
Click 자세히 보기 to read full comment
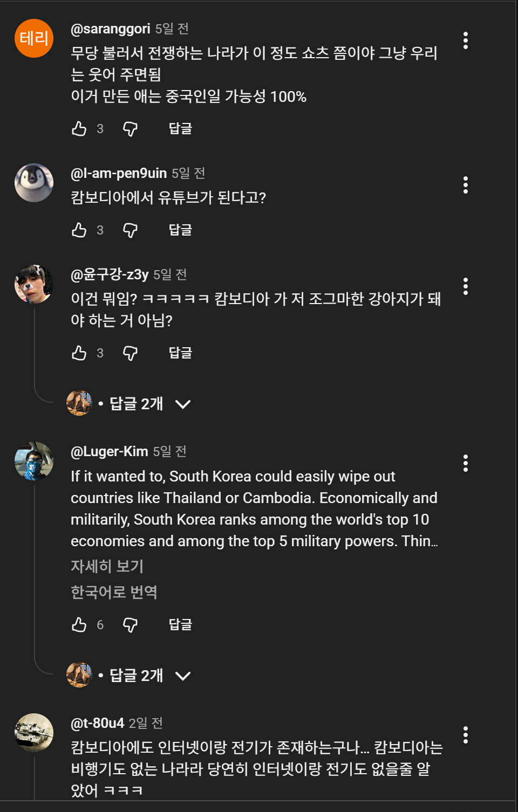click(x=107, y=566)
